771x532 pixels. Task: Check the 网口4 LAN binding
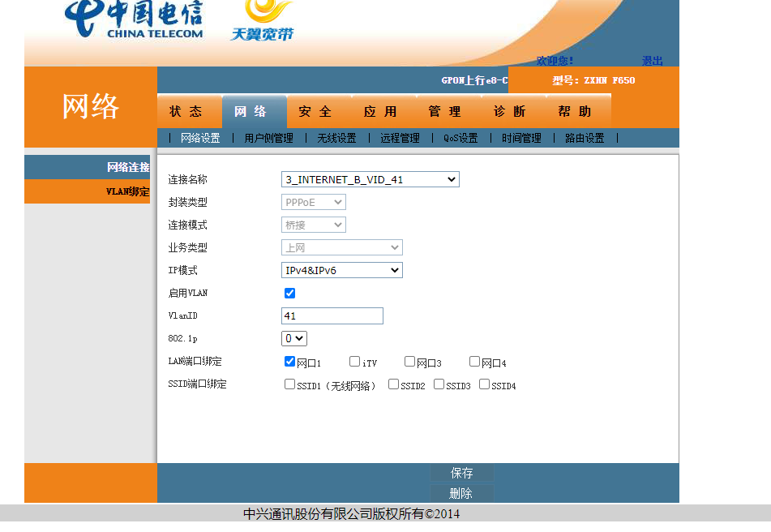click(x=474, y=362)
